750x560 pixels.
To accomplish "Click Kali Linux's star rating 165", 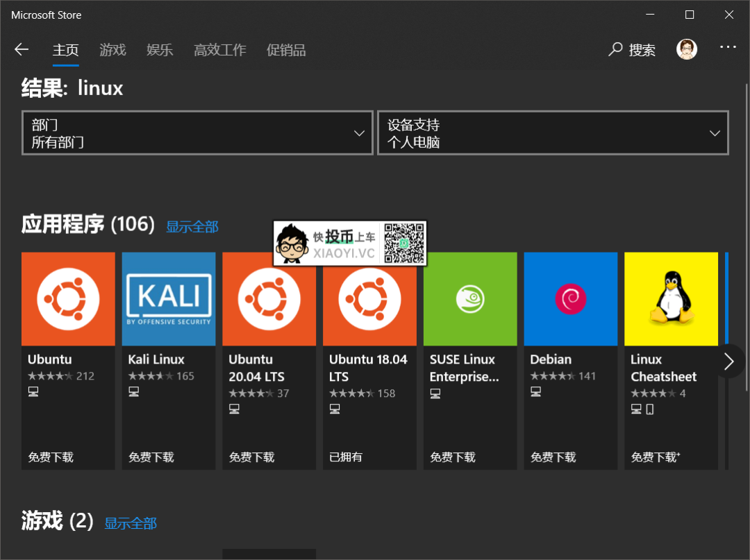I will 161,376.
